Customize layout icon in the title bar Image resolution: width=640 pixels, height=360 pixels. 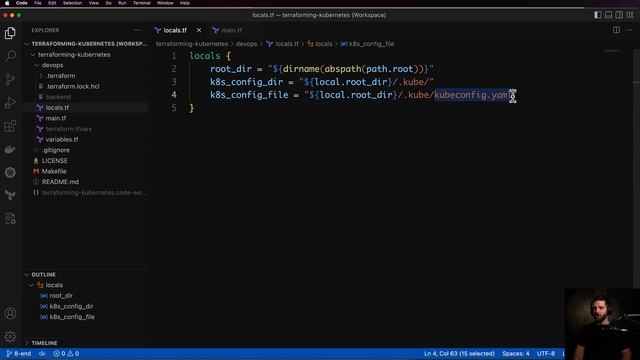630,15
